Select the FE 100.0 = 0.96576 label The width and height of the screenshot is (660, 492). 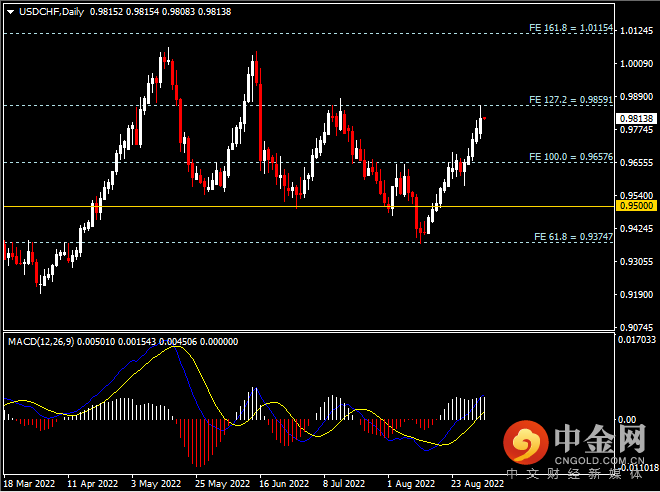[571, 157]
